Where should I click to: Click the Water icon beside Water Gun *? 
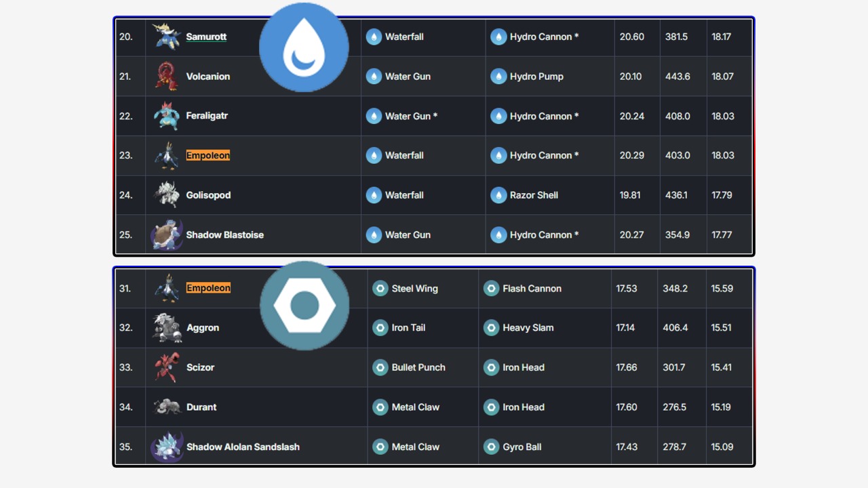[x=374, y=116]
